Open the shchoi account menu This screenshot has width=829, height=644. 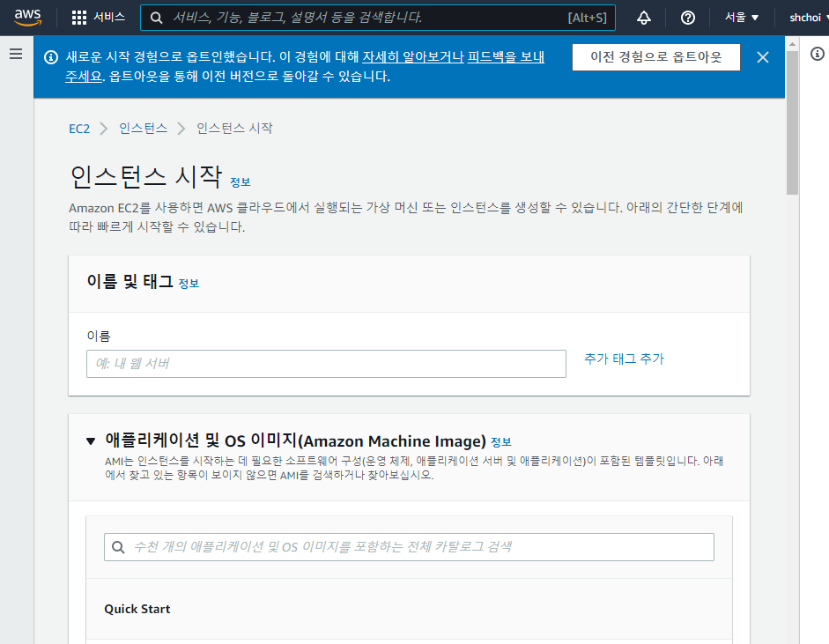(x=809, y=18)
